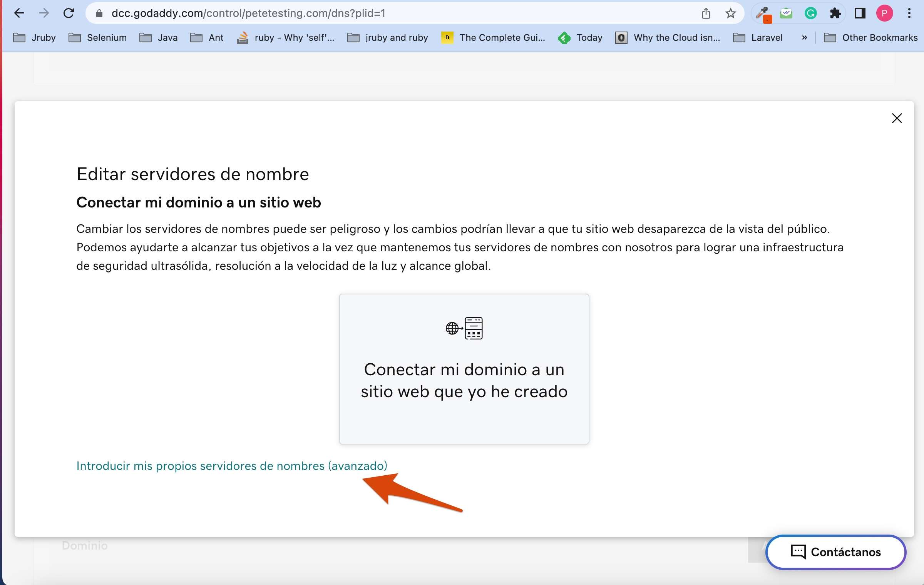Expand the hidden bookmarks chevron

(x=804, y=38)
